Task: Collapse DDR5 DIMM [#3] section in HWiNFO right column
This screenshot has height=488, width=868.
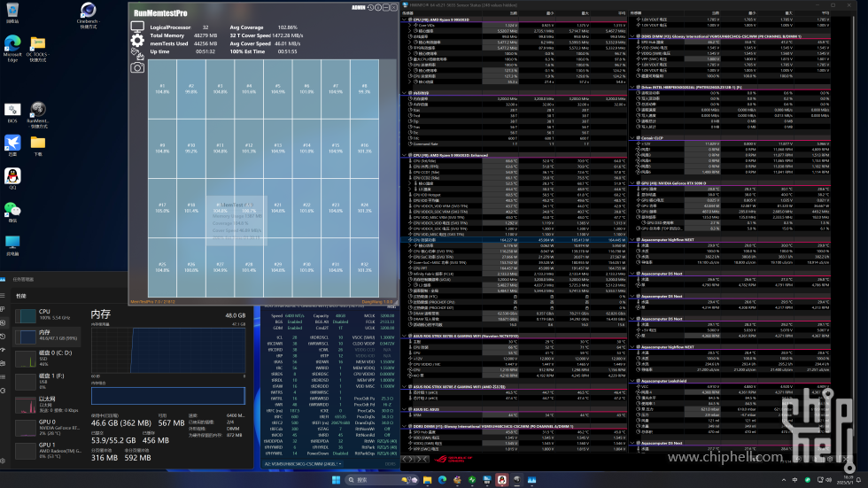Action: (632, 36)
